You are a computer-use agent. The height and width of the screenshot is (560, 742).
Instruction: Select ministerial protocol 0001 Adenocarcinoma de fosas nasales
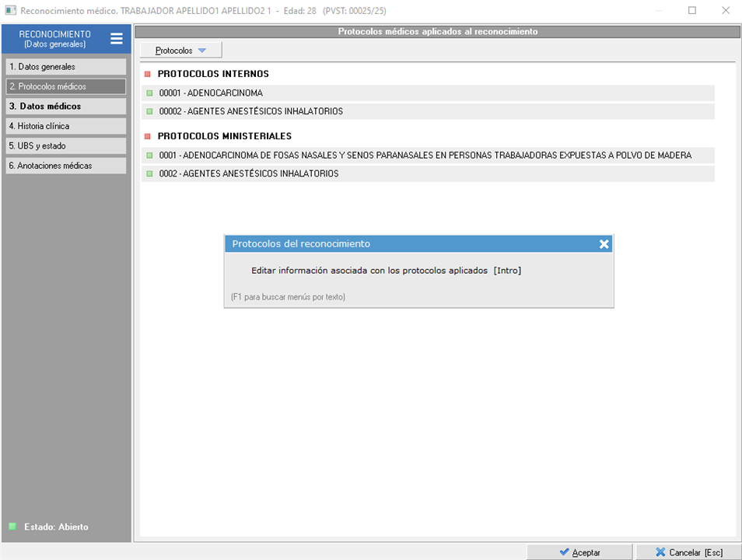tap(425, 156)
